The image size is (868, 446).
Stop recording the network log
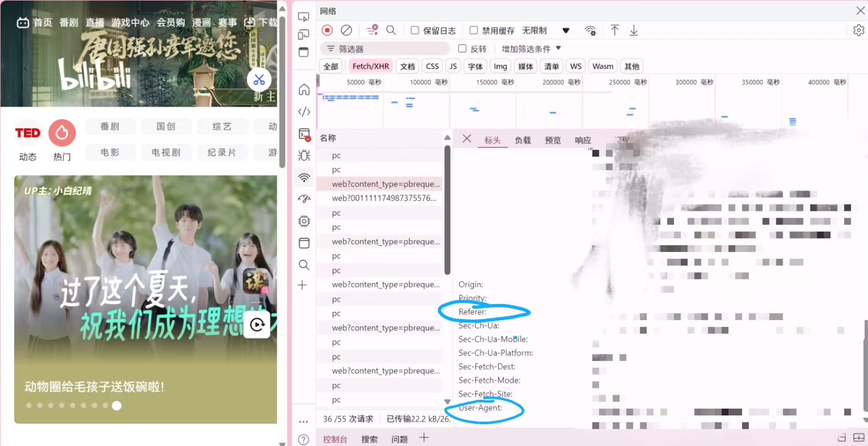click(x=327, y=30)
